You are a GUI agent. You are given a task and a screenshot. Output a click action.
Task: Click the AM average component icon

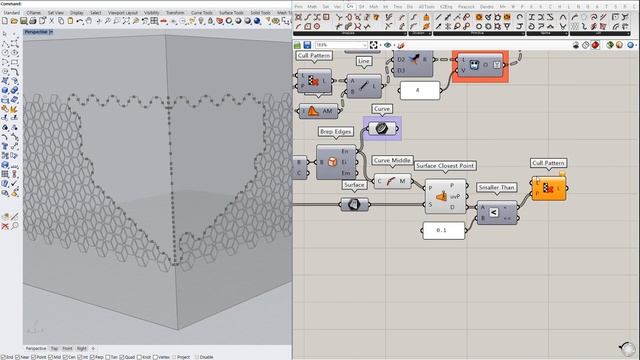tap(312, 111)
